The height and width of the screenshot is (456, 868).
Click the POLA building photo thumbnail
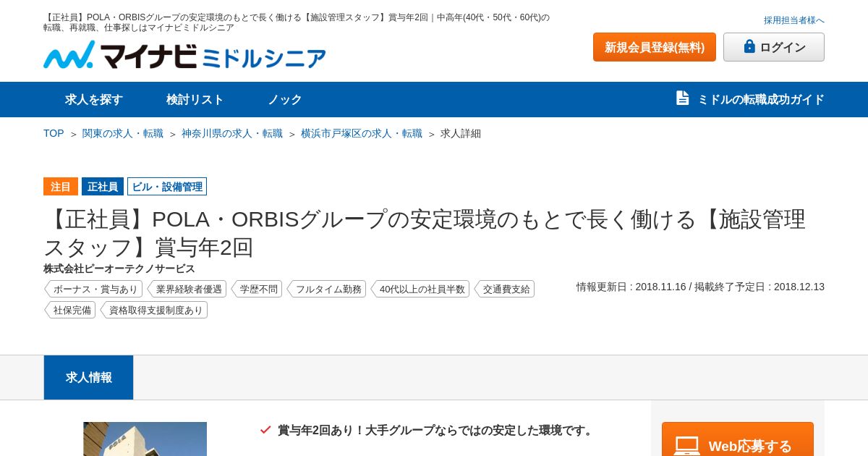click(145, 439)
